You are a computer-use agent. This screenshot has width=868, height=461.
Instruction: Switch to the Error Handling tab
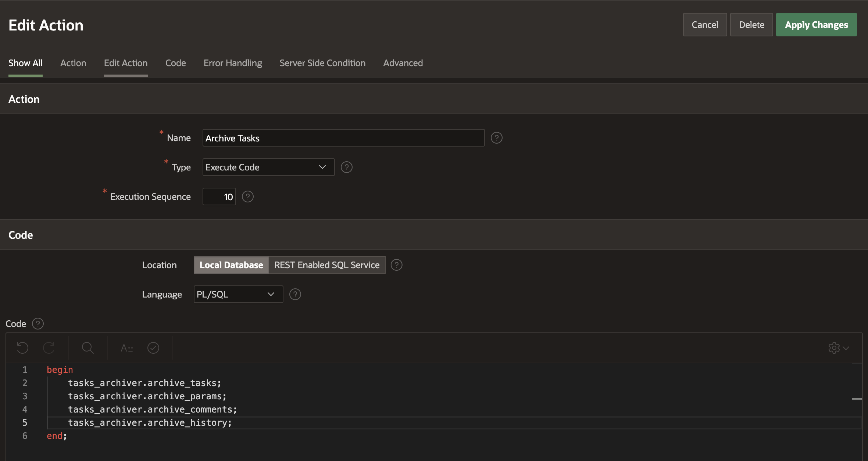point(233,63)
